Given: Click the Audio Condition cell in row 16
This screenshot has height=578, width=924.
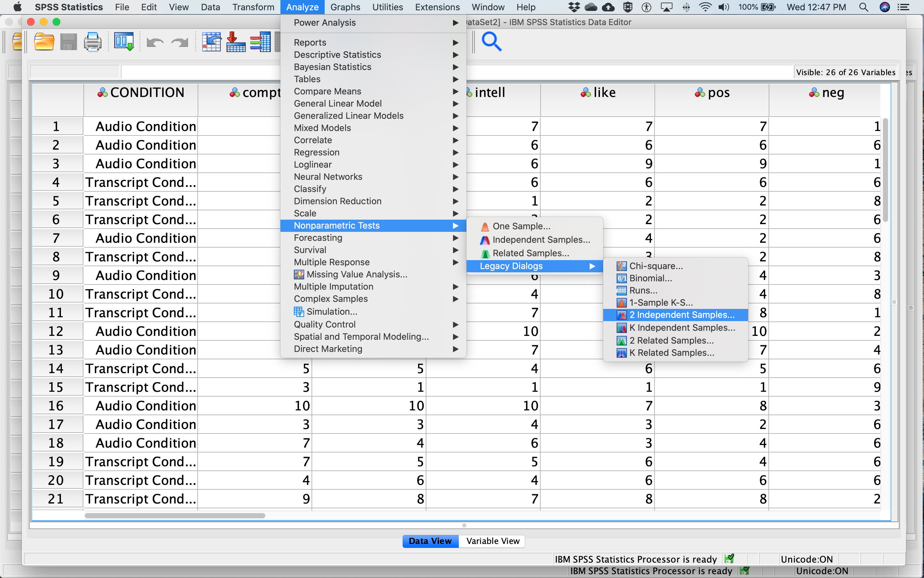Looking at the screenshot, I should [x=141, y=406].
